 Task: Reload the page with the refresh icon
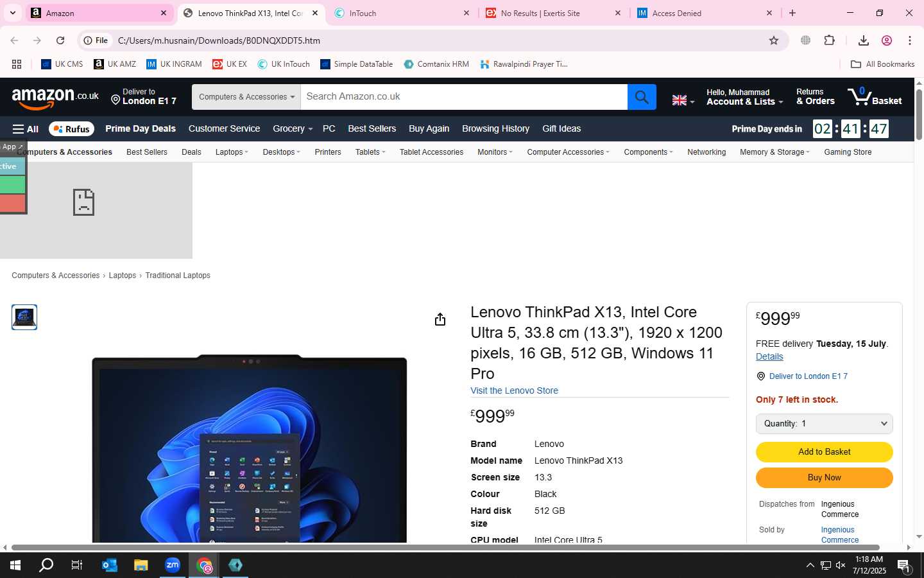60,40
